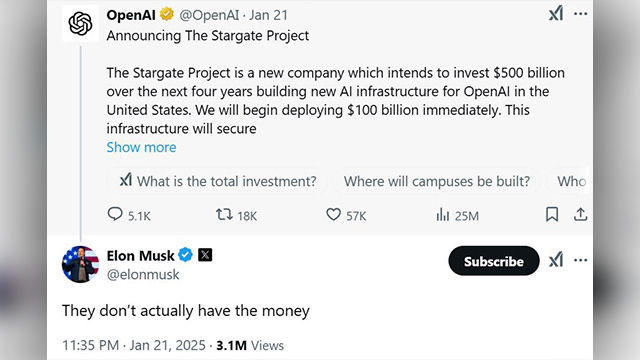
Task: Bookmark the OpenAI post
Action: tap(552, 214)
